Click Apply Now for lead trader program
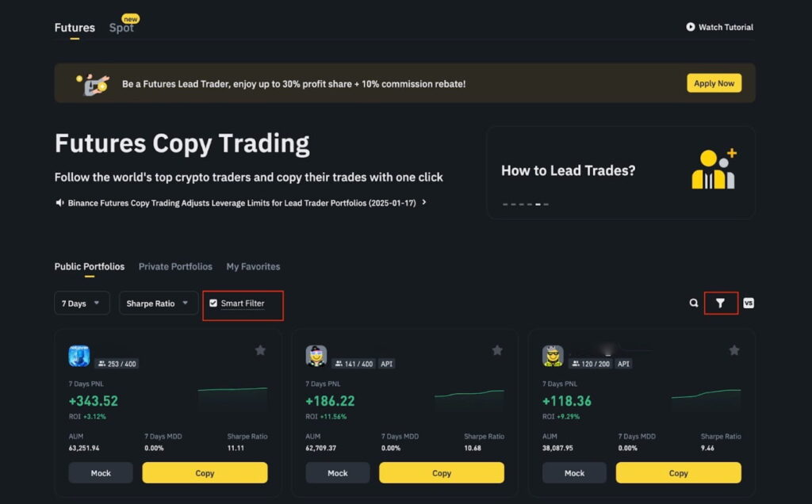 pyautogui.click(x=713, y=83)
